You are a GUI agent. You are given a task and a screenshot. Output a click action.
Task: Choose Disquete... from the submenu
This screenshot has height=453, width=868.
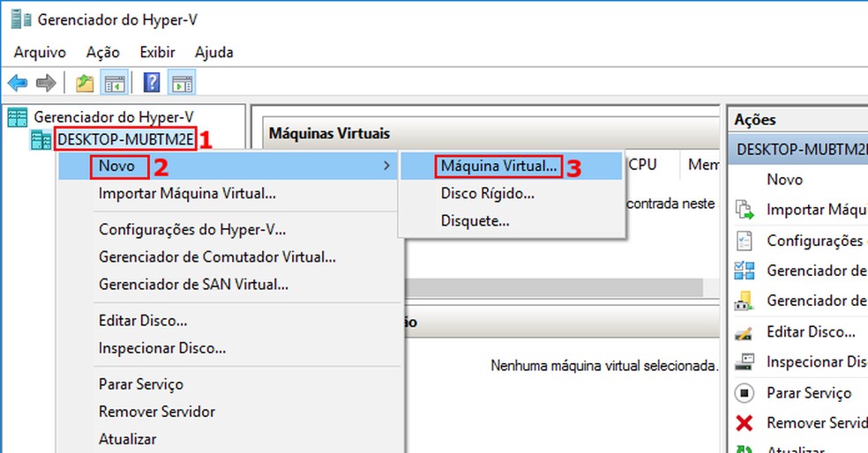click(512, 221)
